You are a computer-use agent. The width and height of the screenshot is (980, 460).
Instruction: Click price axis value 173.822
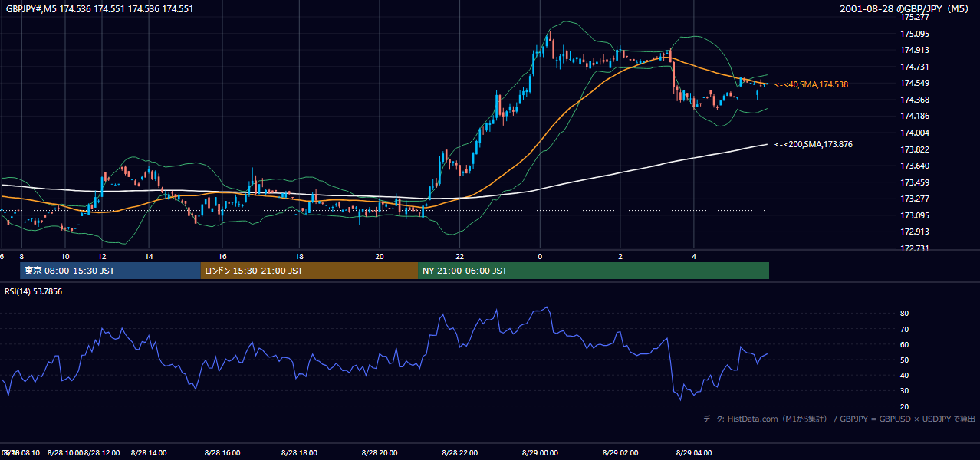[914, 149]
